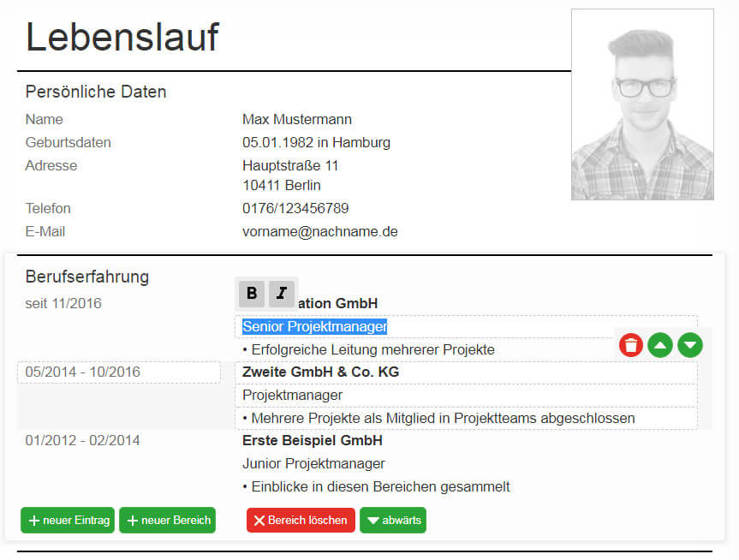Image resolution: width=739 pixels, height=560 pixels.
Task: Move entry down with green round arrow
Action: [x=690, y=345]
